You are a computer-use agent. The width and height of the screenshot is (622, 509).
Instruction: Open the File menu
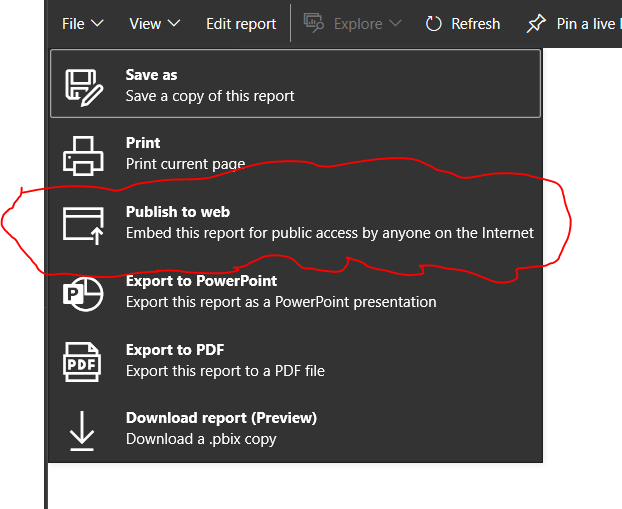(x=83, y=24)
